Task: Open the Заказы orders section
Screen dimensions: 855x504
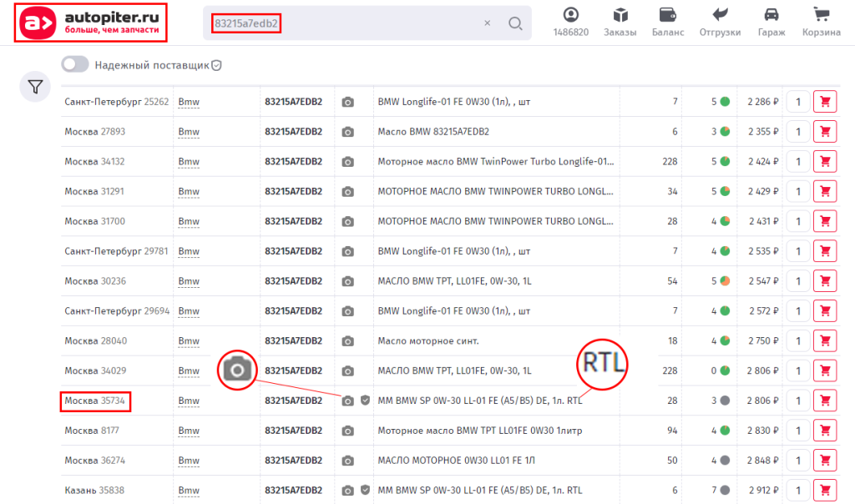Action: tap(620, 23)
